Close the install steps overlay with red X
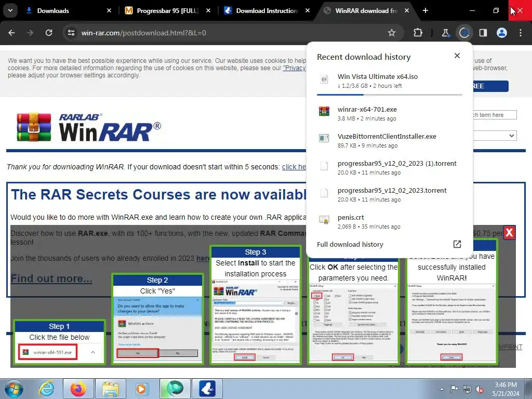Viewport: 532px width, 399px height. (509, 232)
